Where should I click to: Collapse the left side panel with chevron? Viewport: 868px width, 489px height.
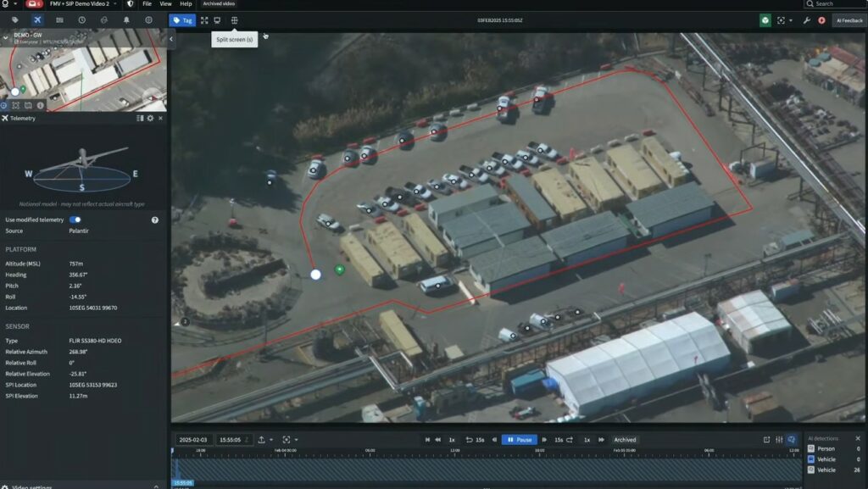tap(171, 39)
